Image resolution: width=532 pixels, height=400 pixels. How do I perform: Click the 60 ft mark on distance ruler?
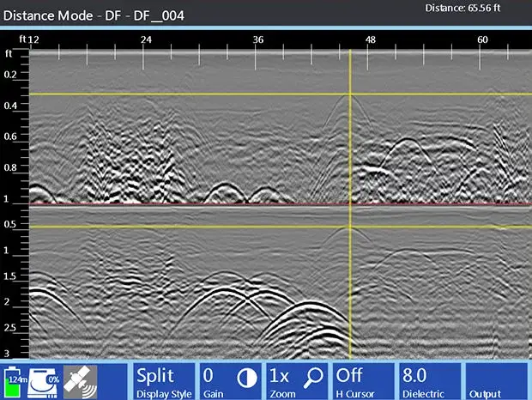483,40
